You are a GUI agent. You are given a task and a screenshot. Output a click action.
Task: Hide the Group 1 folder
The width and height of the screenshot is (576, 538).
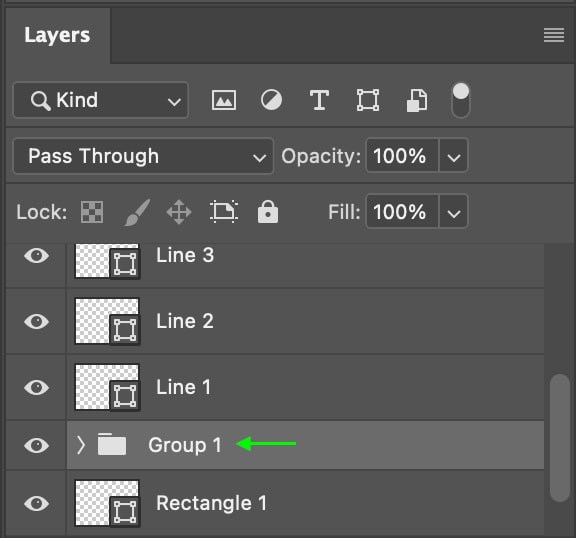pyautogui.click(x=36, y=445)
